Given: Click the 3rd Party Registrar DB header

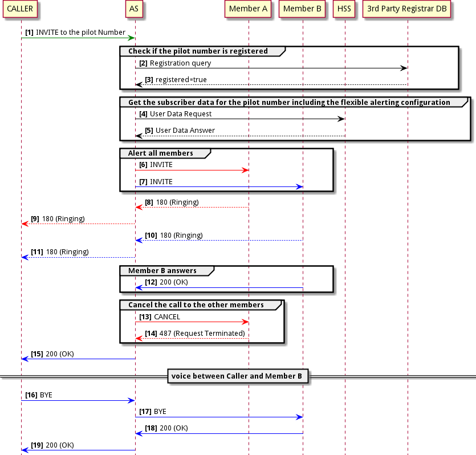Looking at the screenshot, I should coord(408,9).
